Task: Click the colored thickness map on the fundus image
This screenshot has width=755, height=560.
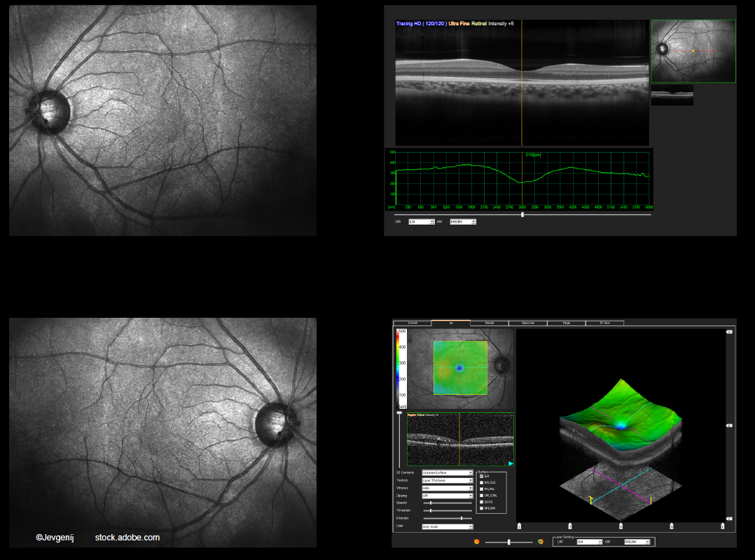Action: click(460, 368)
